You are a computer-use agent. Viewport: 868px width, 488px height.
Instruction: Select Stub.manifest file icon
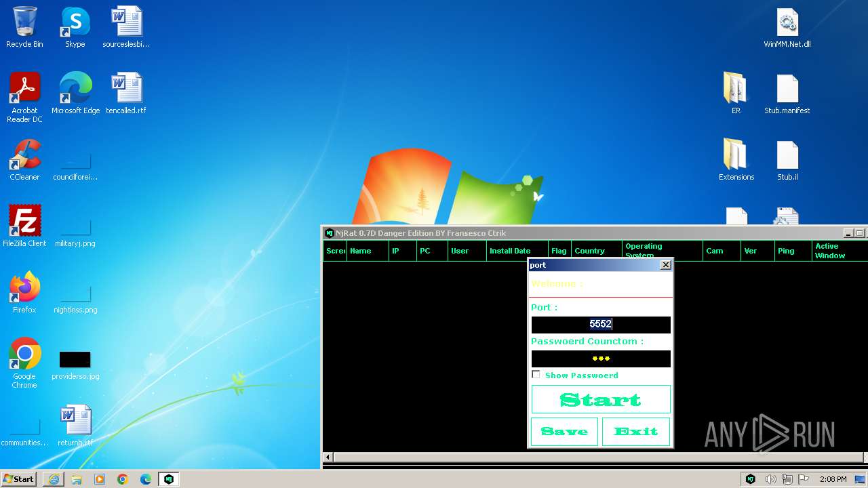click(x=787, y=94)
